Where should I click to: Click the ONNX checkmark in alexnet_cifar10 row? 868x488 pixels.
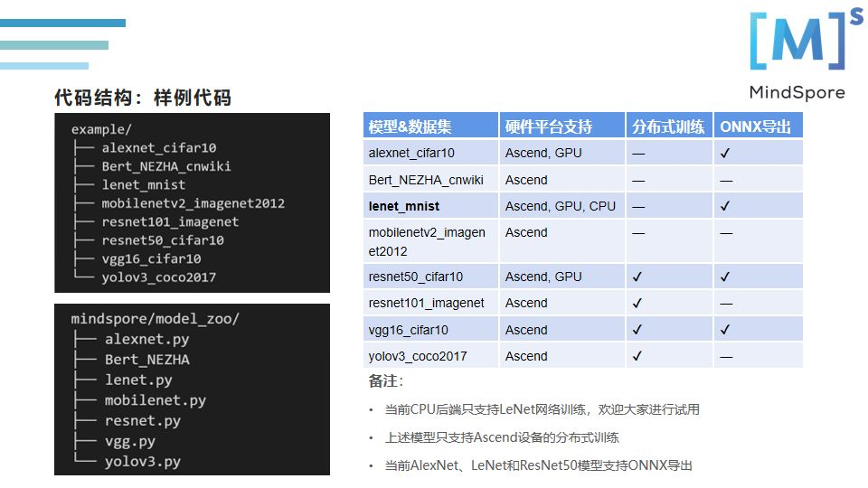(x=725, y=154)
